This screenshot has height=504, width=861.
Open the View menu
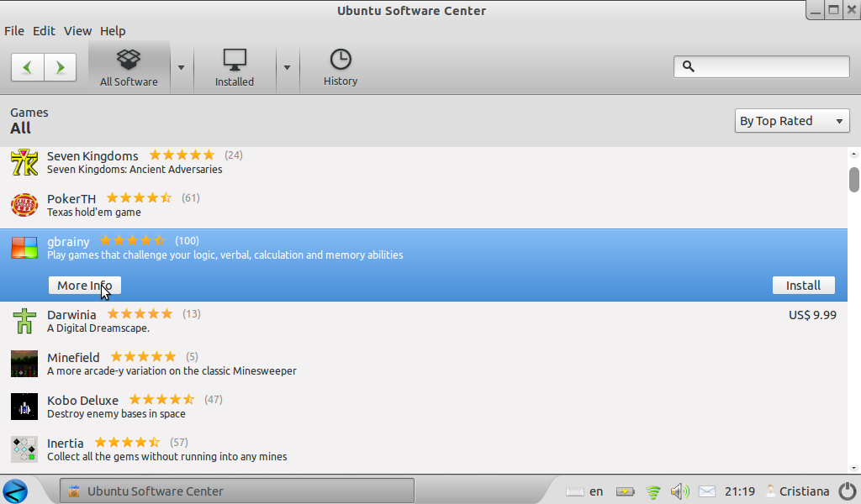point(77,31)
